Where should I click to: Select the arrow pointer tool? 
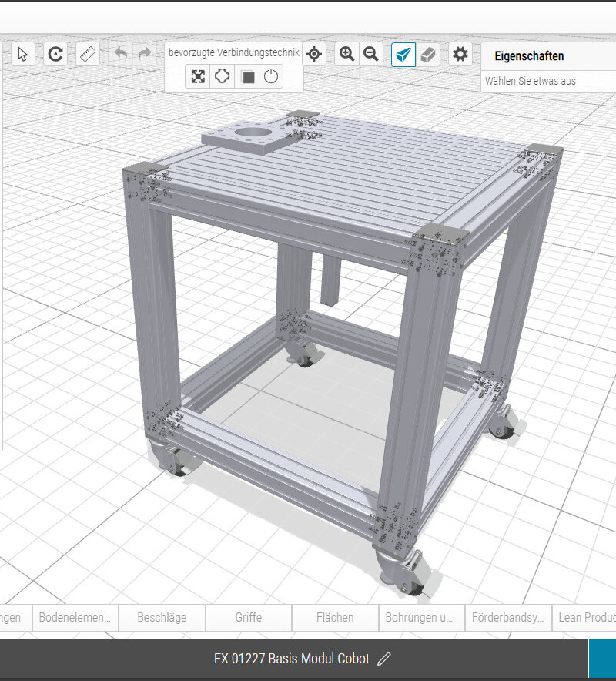[23, 54]
